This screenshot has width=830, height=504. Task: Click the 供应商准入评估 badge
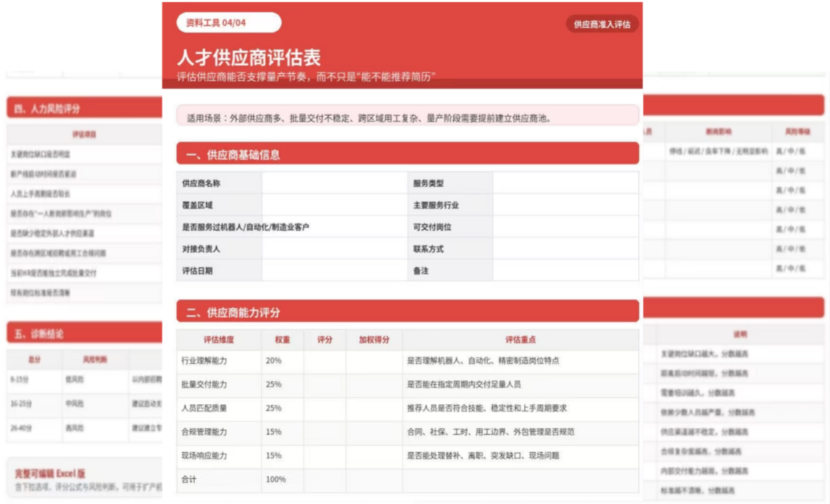coord(602,25)
